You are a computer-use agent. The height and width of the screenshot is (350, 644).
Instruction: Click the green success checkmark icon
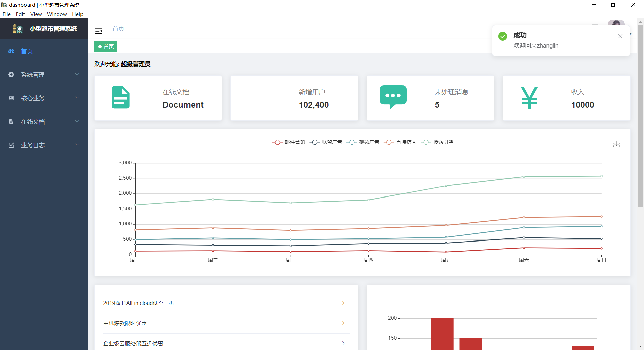(503, 36)
